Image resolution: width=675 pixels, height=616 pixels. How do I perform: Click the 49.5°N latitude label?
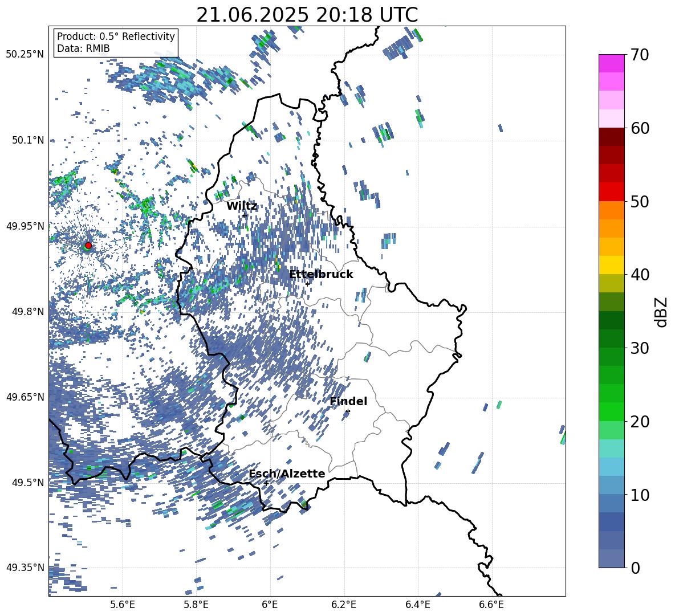click(27, 483)
